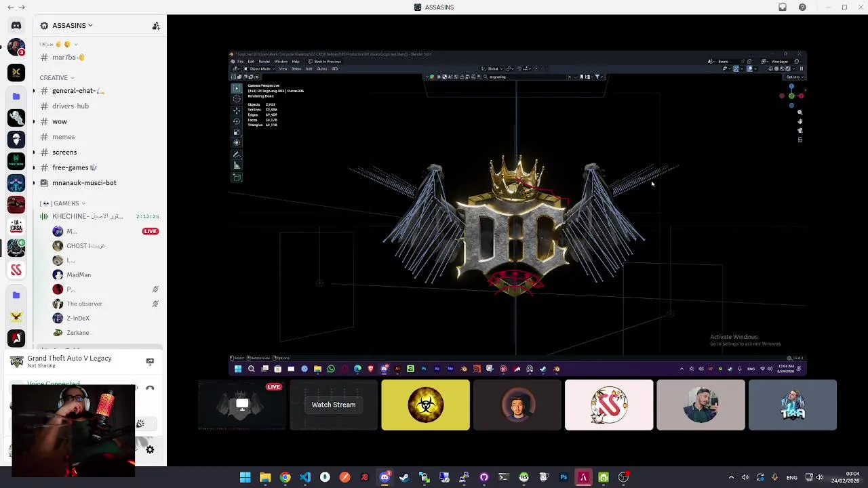Image resolution: width=868 pixels, height=488 pixels.
Task: Collapse the emoji-named category above mar7ba
Action: click(58, 44)
